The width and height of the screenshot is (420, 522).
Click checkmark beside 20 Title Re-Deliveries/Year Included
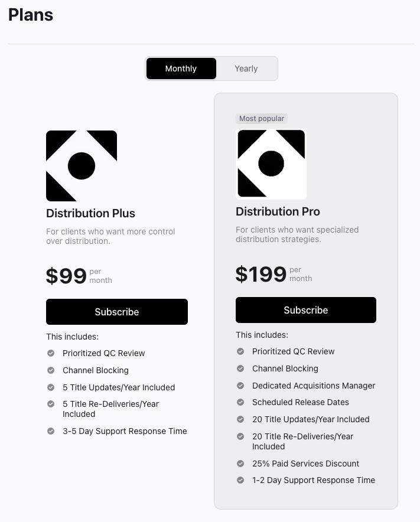click(x=240, y=437)
